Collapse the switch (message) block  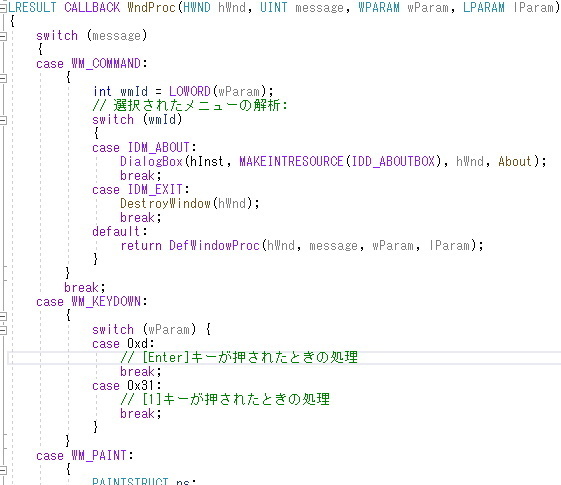point(3,36)
